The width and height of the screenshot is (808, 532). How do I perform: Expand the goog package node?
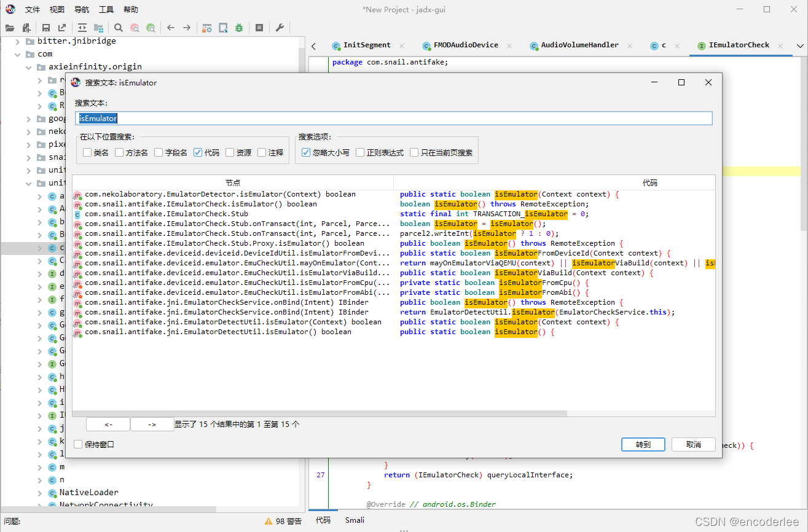click(28, 119)
